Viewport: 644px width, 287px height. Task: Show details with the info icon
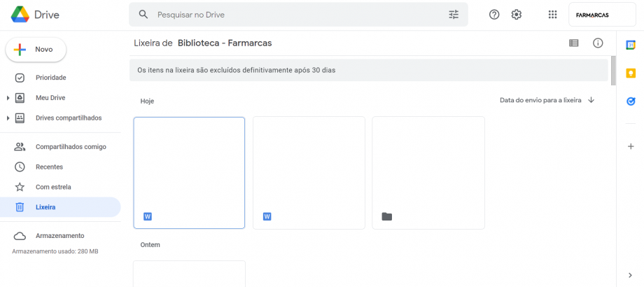(598, 43)
